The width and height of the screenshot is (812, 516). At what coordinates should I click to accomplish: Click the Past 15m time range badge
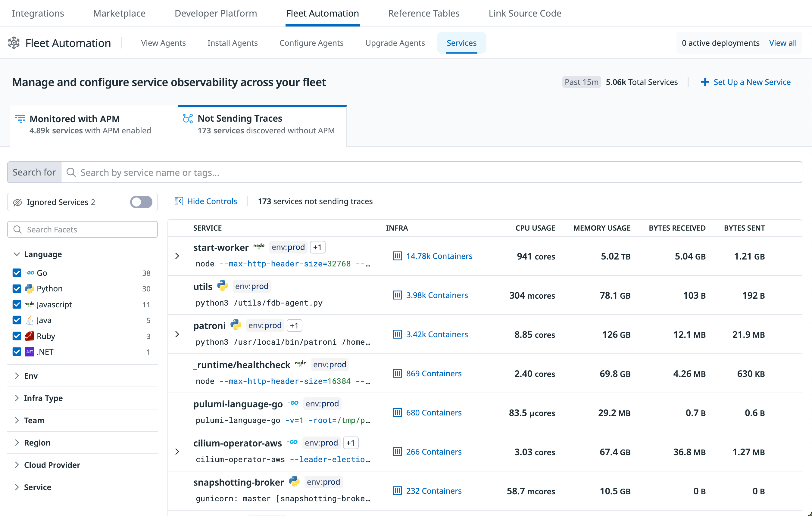[581, 82]
